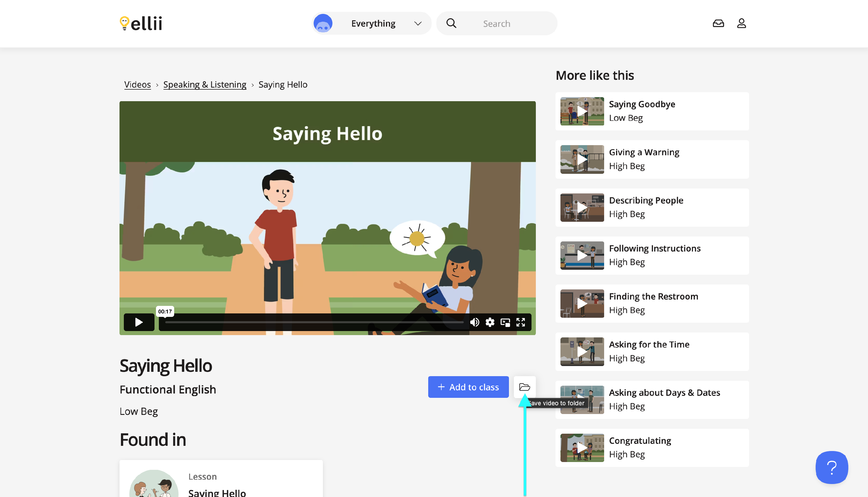The height and width of the screenshot is (497, 868).
Task: Open the user account icon
Action: pyautogui.click(x=741, y=23)
